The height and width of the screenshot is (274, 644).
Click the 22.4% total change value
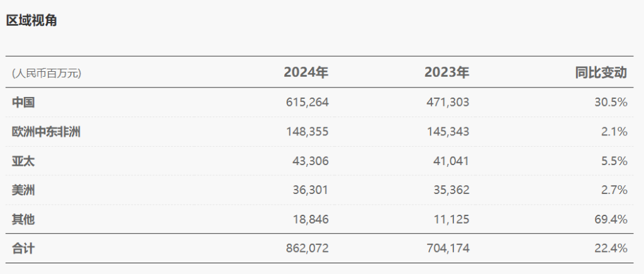(611, 249)
